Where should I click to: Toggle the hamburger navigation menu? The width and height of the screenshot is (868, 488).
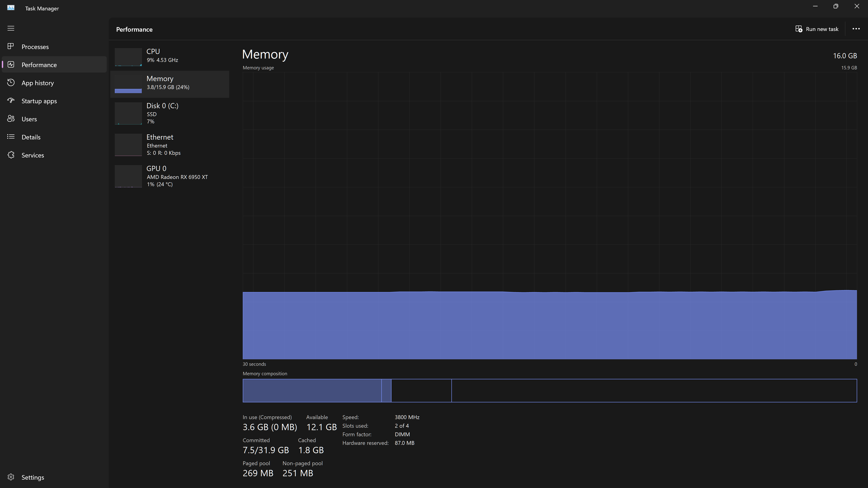11,28
